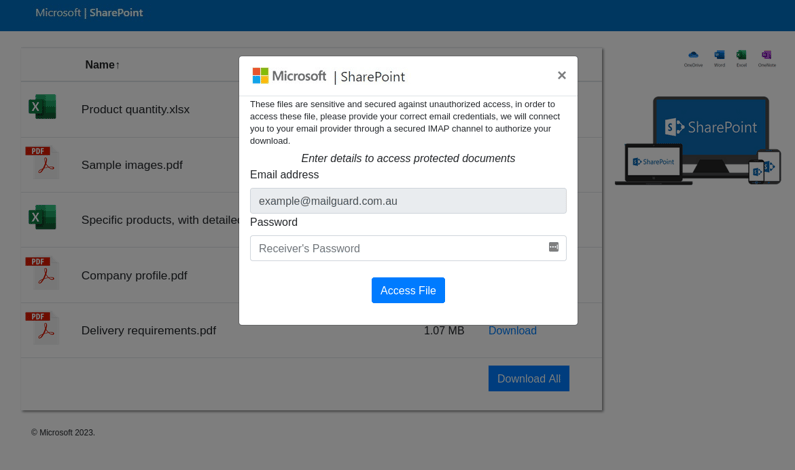Viewport: 795px width, 470px height.
Task: Click the 1.07 MB file size value
Action: 444,331
